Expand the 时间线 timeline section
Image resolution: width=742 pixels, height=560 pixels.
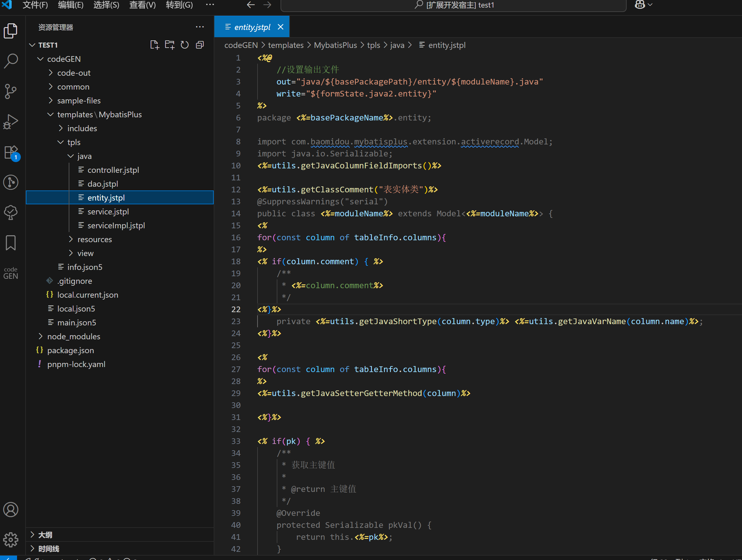(120, 549)
